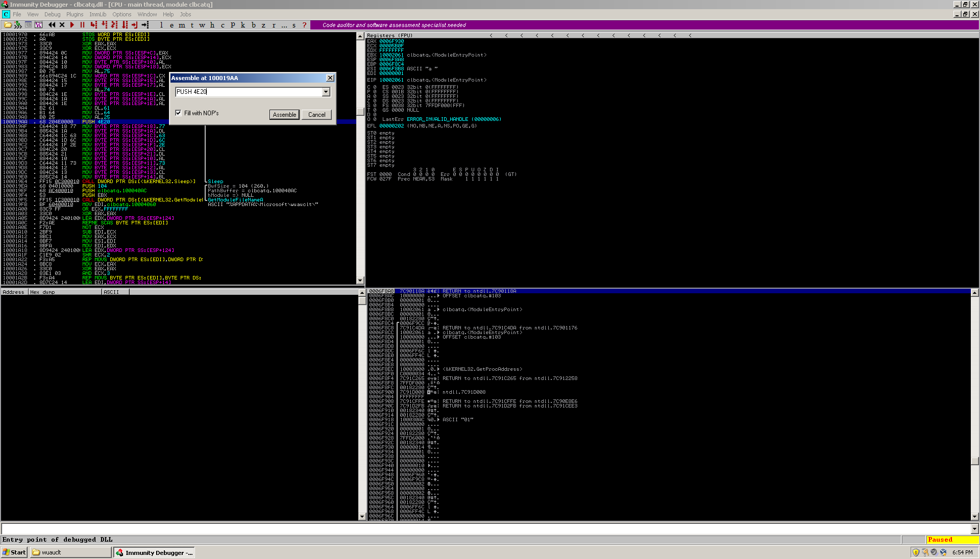Image resolution: width=980 pixels, height=559 pixels.
Task: Open the Options menu
Action: (x=121, y=14)
